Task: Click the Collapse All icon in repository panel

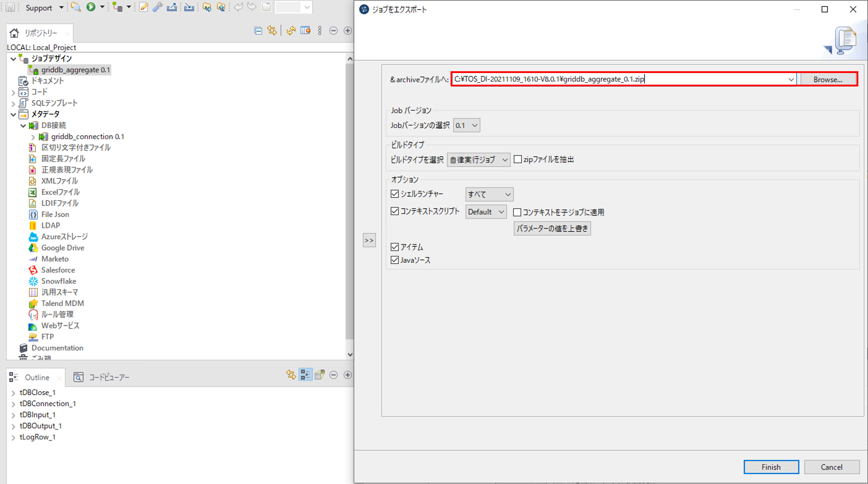Action: pos(258,31)
